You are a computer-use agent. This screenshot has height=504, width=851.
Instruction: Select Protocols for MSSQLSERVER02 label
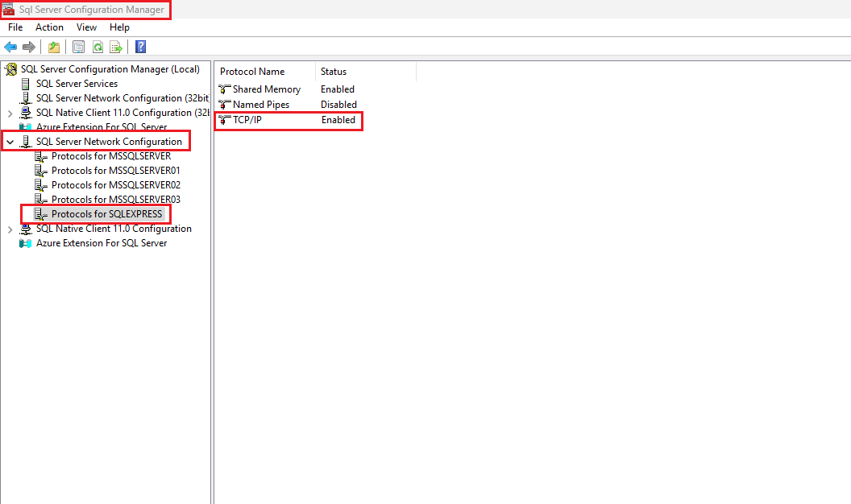pyautogui.click(x=116, y=185)
